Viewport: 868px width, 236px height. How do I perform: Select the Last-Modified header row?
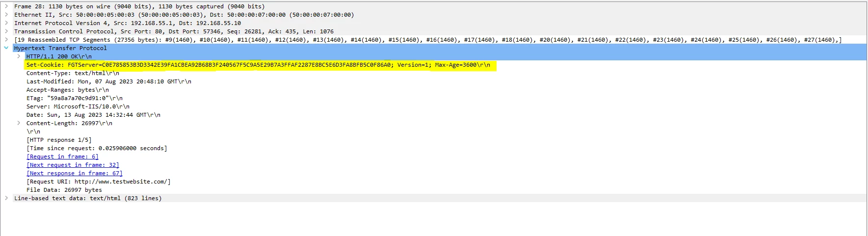109,81
